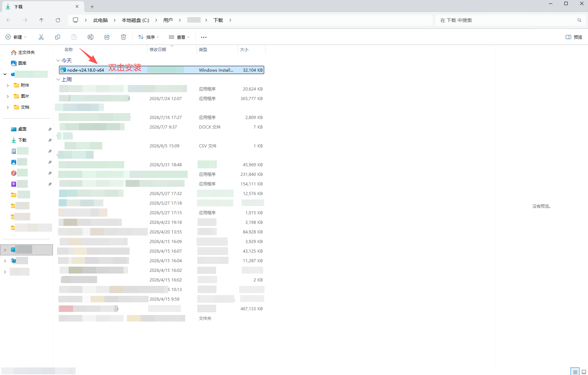Click the Share icon in toolbar

pos(107,37)
